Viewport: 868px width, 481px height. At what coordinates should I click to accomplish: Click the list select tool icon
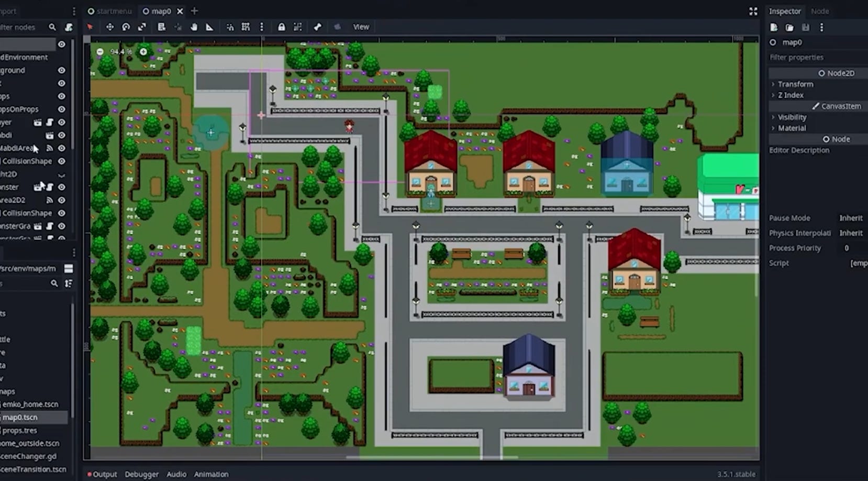(161, 27)
